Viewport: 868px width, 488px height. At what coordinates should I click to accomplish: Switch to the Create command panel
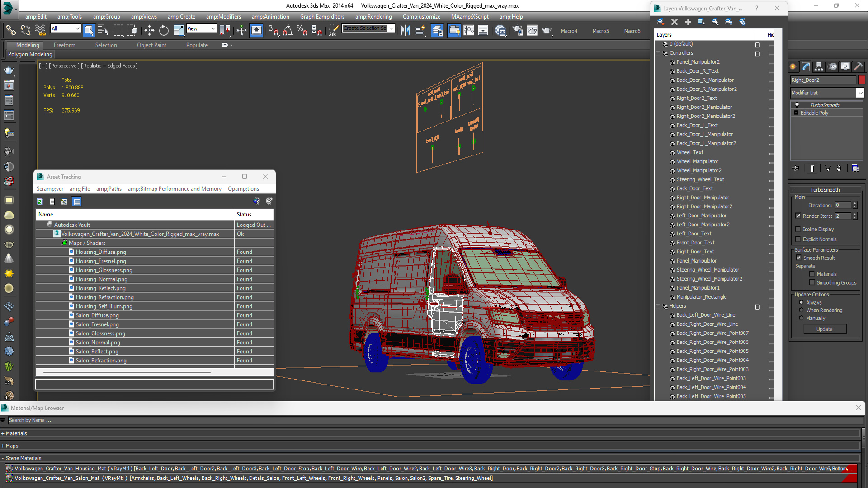coord(793,67)
